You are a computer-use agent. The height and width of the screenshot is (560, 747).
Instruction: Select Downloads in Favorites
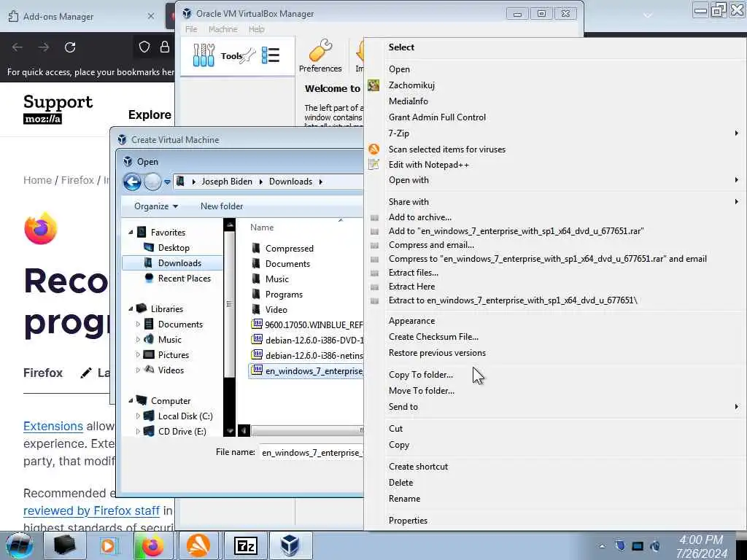click(172, 262)
